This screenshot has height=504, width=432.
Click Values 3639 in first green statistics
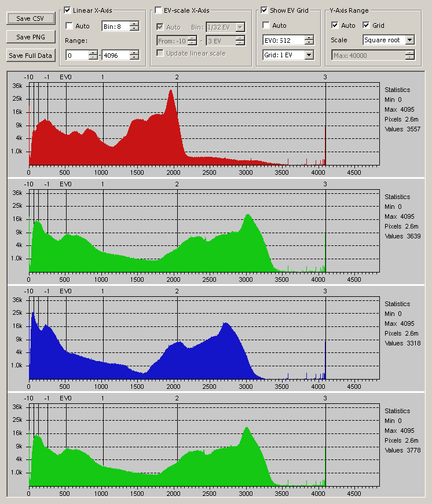402,236
